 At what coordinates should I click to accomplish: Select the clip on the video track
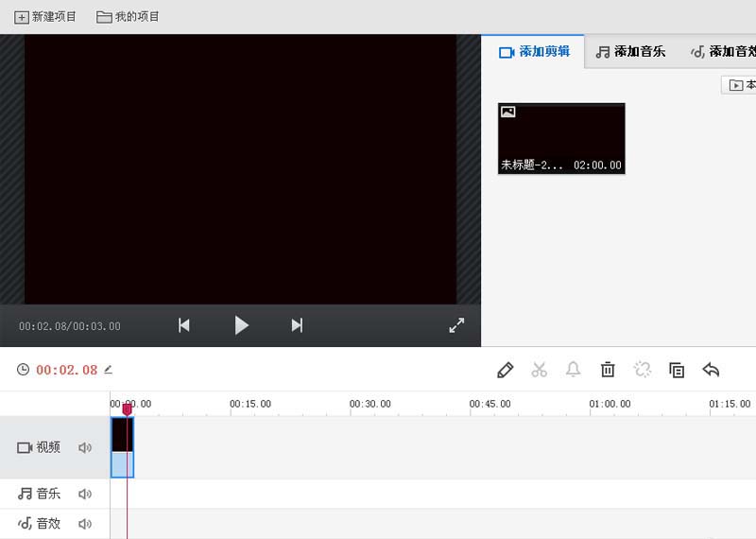tap(122, 447)
